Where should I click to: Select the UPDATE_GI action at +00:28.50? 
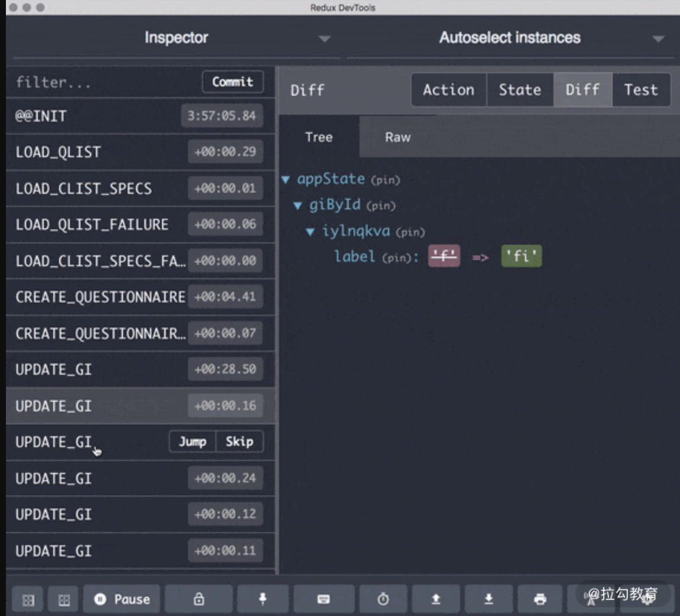pyautogui.click(x=141, y=369)
